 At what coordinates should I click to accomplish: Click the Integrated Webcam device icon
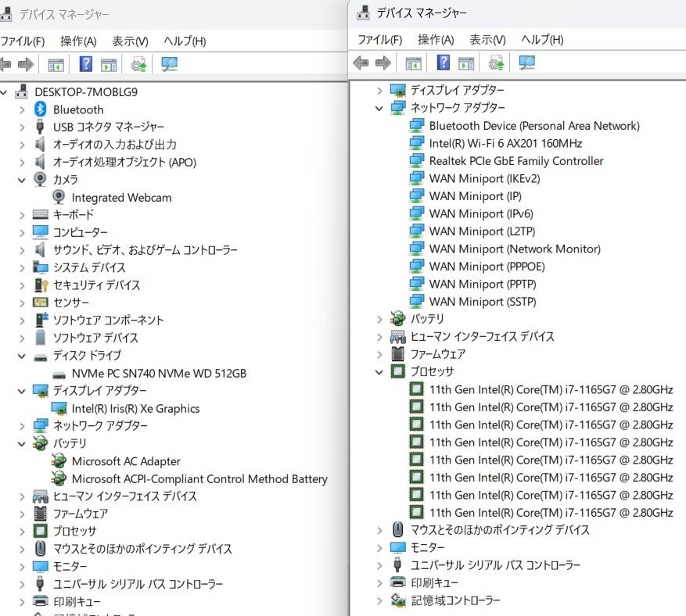point(59,198)
